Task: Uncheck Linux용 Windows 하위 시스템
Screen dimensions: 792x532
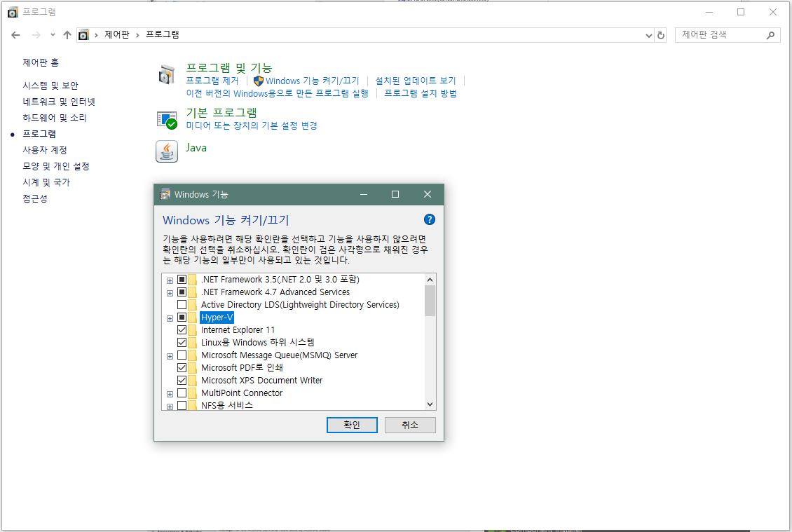Action: pyautogui.click(x=182, y=343)
